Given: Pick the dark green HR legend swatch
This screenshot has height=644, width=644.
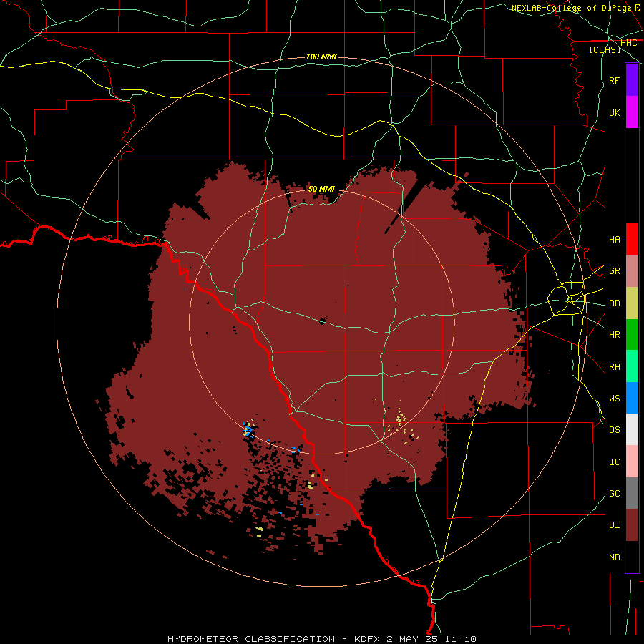Looking at the screenshot, I should 632,334.
